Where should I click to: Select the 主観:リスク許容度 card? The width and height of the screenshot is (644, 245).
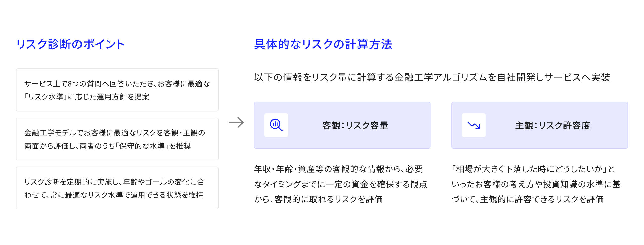(x=539, y=125)
